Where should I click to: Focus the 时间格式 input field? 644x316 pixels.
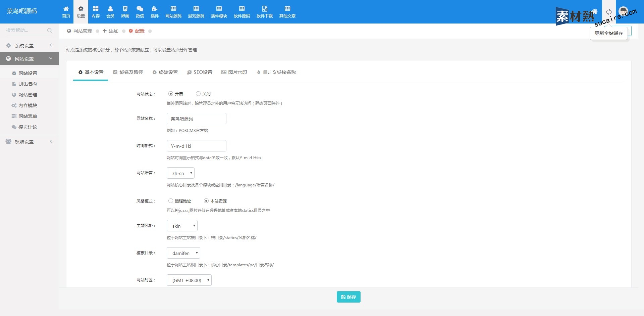(197, 146)
